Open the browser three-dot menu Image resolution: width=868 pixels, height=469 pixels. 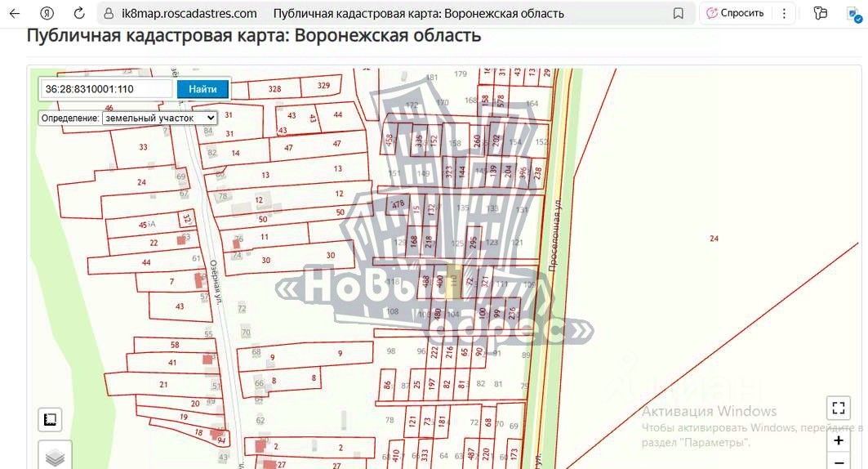click(784, 13)
